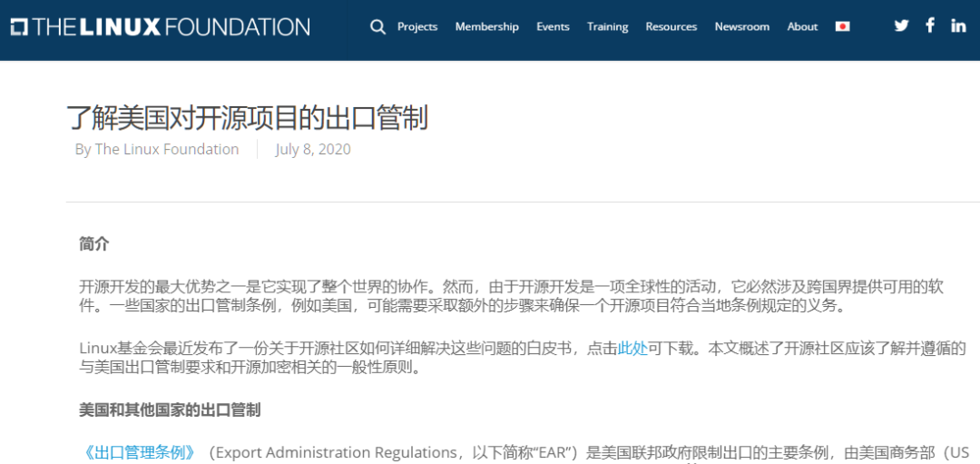Open the LinkedIn icon link
The width and height of the screenshot is (980, 464).
pyautogui.click(x=959, y=26)
